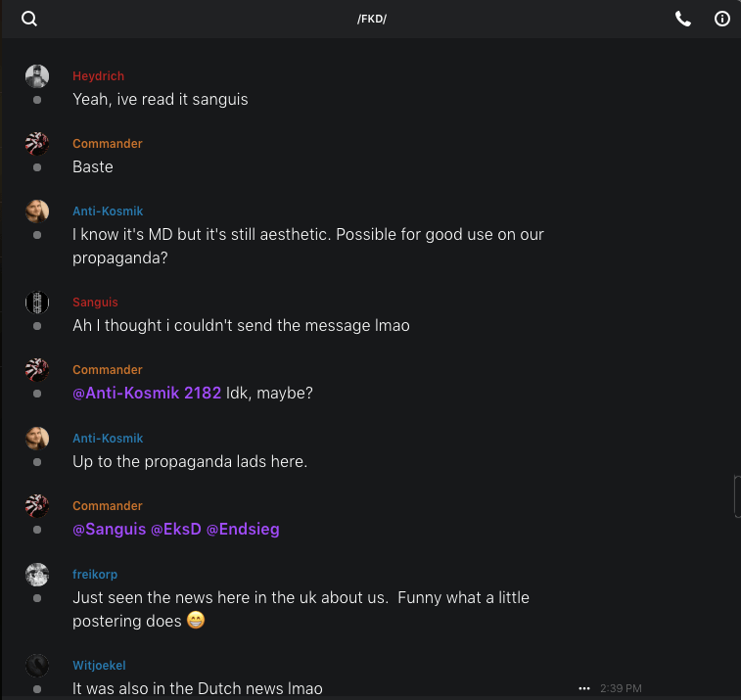The width and height of the screenshot is (741, 700).
Task: Click the 2:39 PM message timestamp
Action: coord(622,688)
